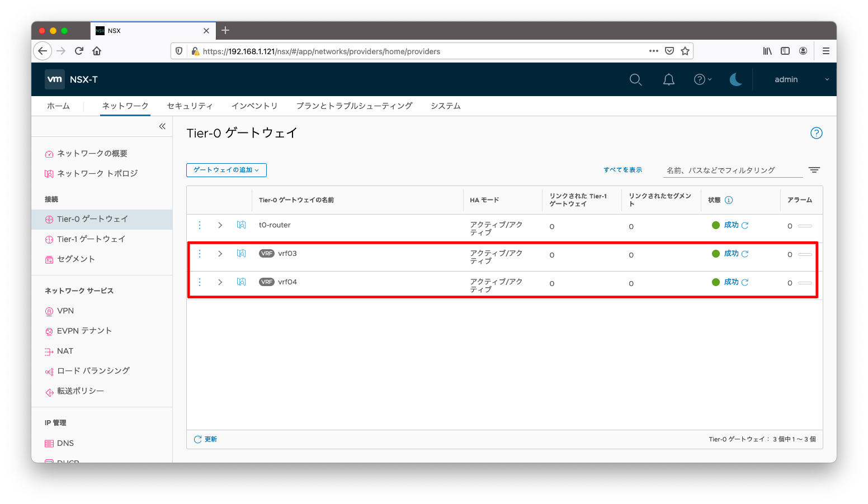Open page help question mark icon
This screenshot has width=868, height=504.
click(x=816, y=133)
